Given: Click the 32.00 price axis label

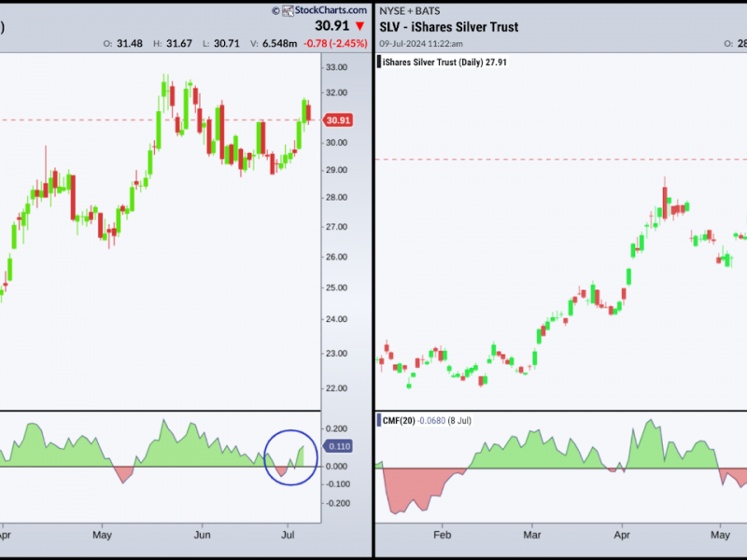Looking at the screenshot, I should [x=336, y=92].
